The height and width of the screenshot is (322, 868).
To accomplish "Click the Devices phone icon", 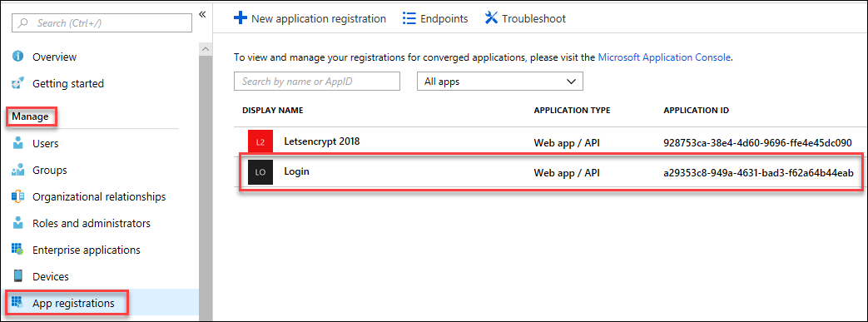I will click(18, 276).
